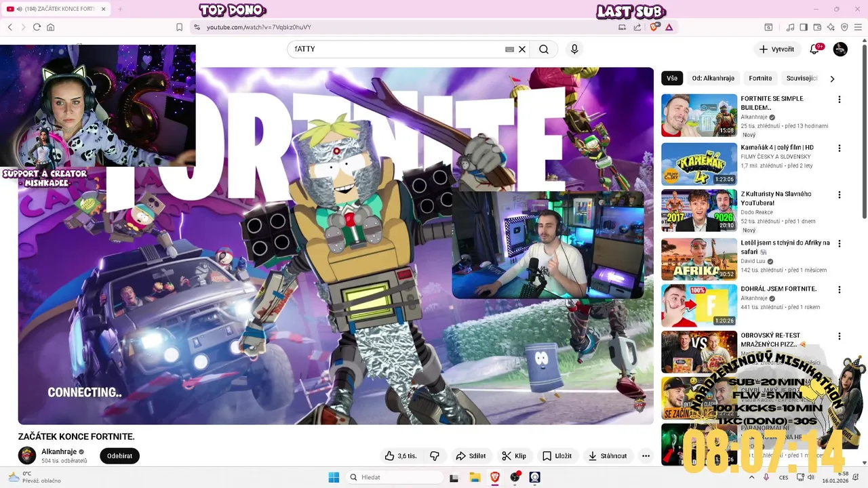Open the Brave Shields lion icon
Screen dimensions: 868x488
pyautogui.click(x=654, y=27)
